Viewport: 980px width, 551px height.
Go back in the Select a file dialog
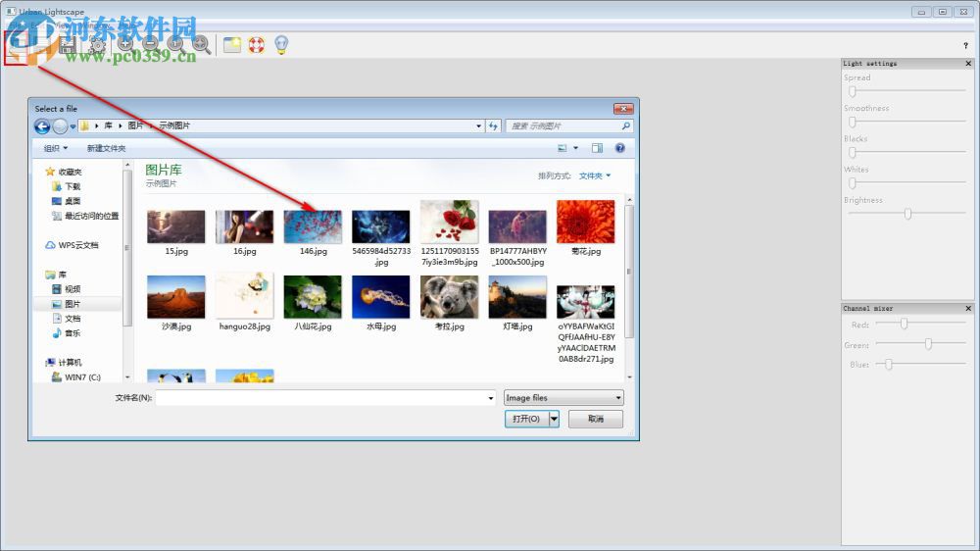pyautogui.click(x=42, y=126)
